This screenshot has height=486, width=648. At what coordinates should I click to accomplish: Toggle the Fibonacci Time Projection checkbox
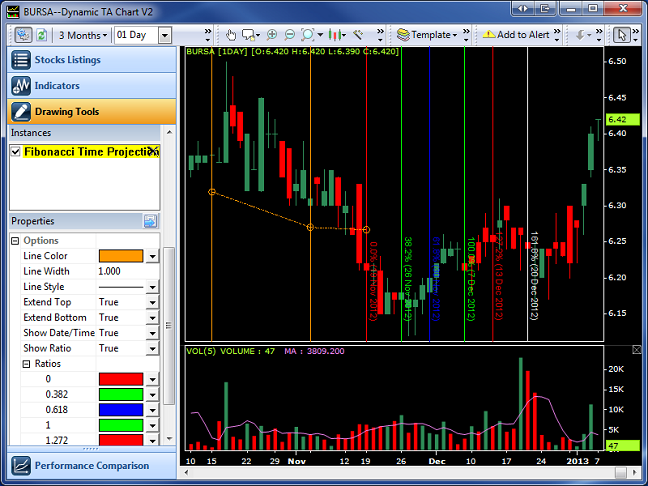pos(16,152)
